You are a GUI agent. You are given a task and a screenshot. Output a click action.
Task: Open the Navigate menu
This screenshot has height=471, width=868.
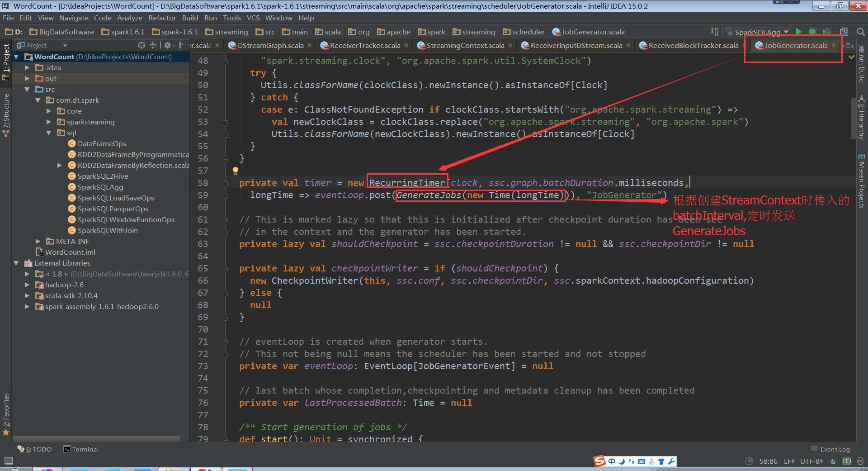coord(74,18)
